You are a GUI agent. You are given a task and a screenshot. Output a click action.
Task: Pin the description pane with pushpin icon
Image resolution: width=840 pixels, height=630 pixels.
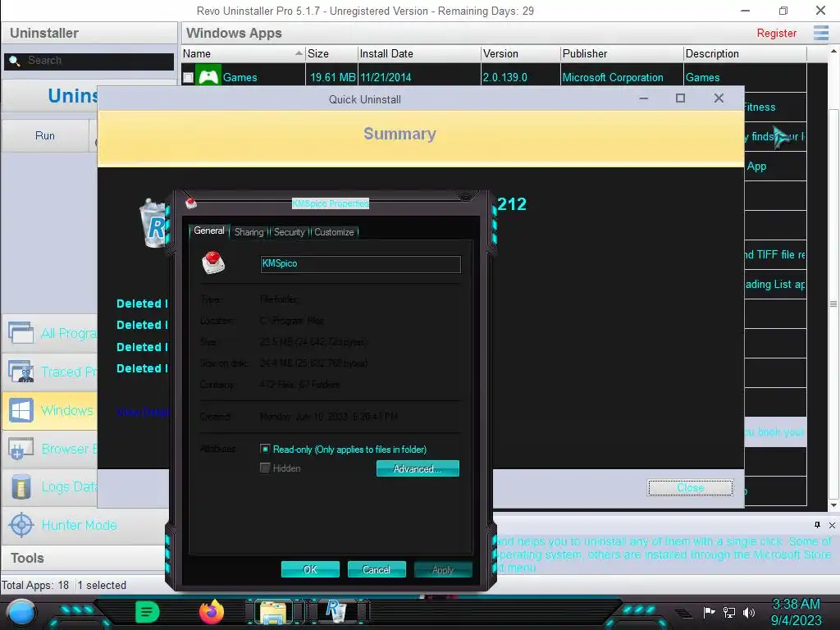pos(817,525)
